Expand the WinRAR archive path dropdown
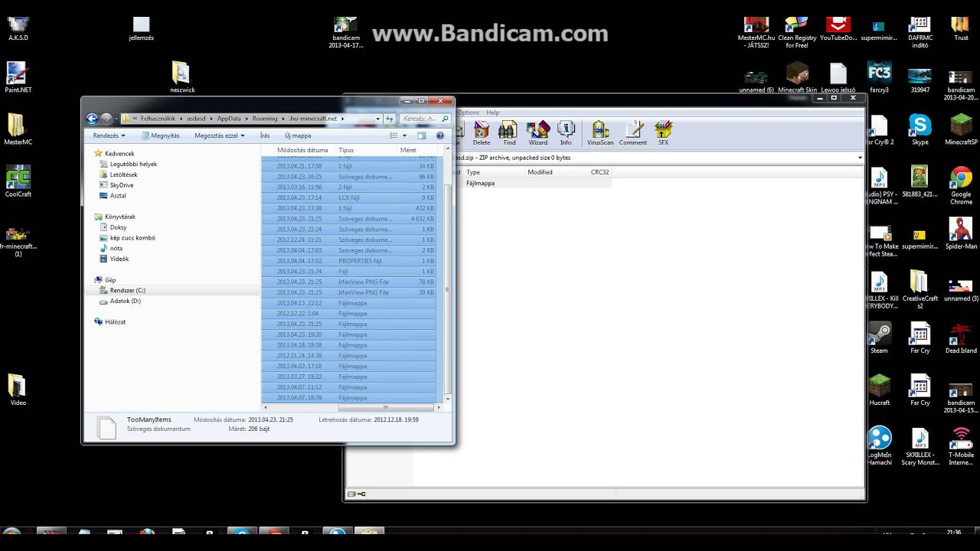The image size is (980, 551). (x=860, y=158)
